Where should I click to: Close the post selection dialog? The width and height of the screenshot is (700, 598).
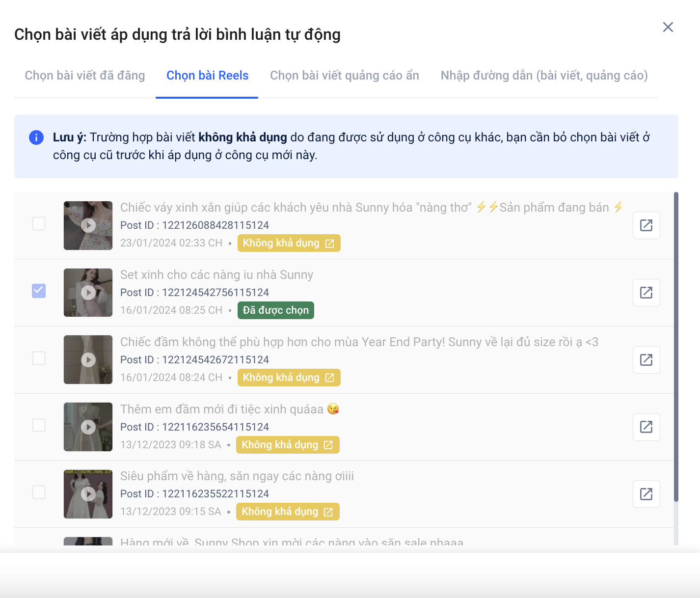tap(668, 27)
